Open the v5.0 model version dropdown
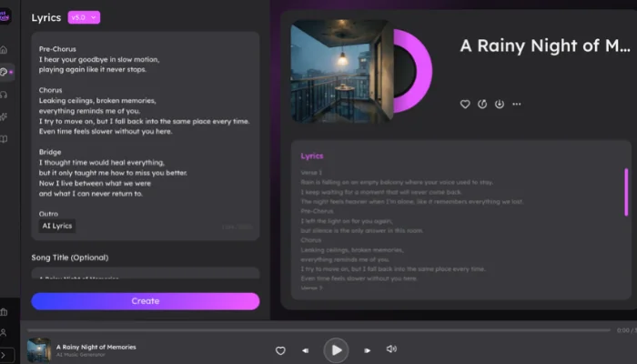This screenshot has height=364, width=637. point(84,17)
